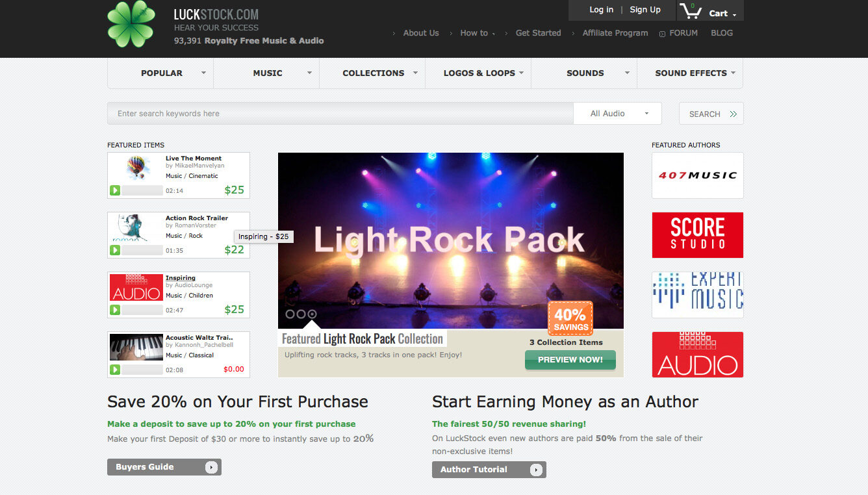868x495 pixels.
Task: Expand the Music menu dropdown
Action: pyautogui.click(x=309, y=73)
